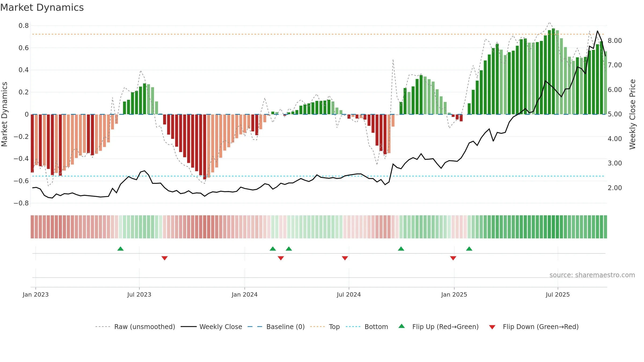Screen dimensions: 644x362
Task: Click the green triangle icon in the legend
Action: (402, 326)
